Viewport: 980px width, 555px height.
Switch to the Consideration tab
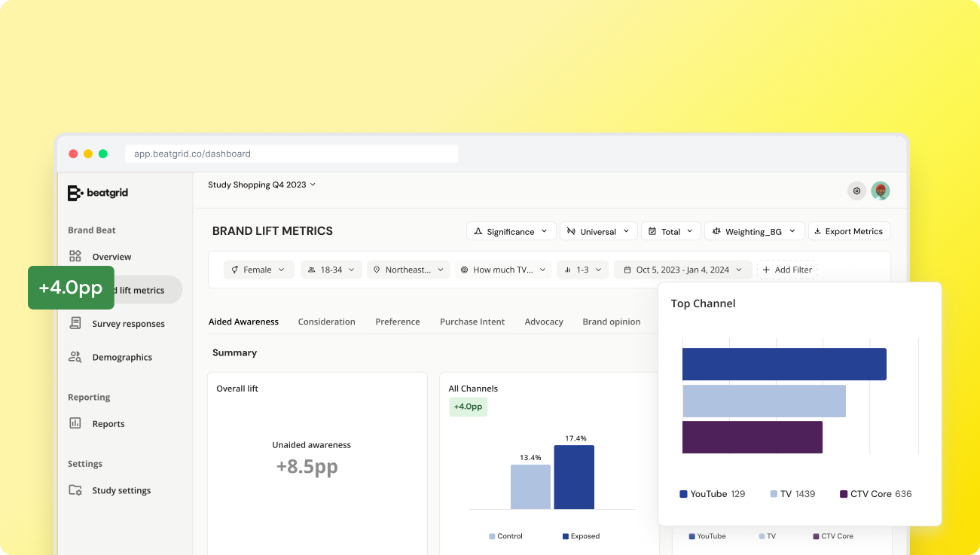(326, 322)
